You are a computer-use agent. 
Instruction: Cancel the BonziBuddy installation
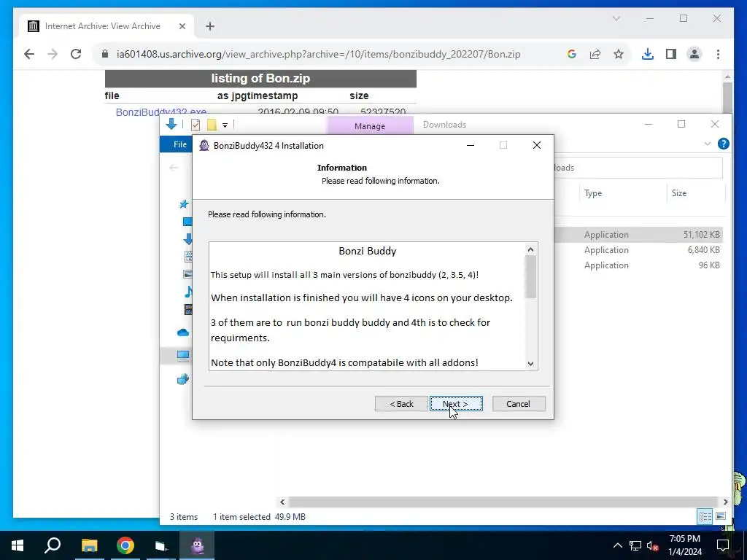point(519,404)
